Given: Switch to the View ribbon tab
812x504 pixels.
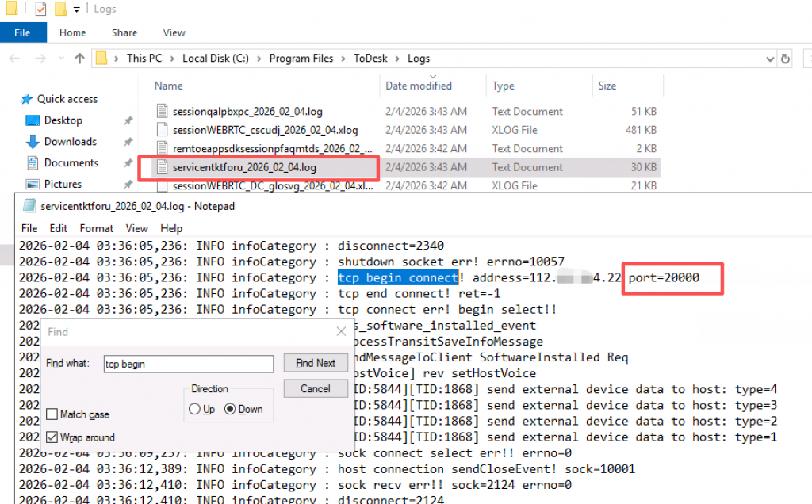Looking at the screenshot, I should pyautogui.click(x=174, y=32).
